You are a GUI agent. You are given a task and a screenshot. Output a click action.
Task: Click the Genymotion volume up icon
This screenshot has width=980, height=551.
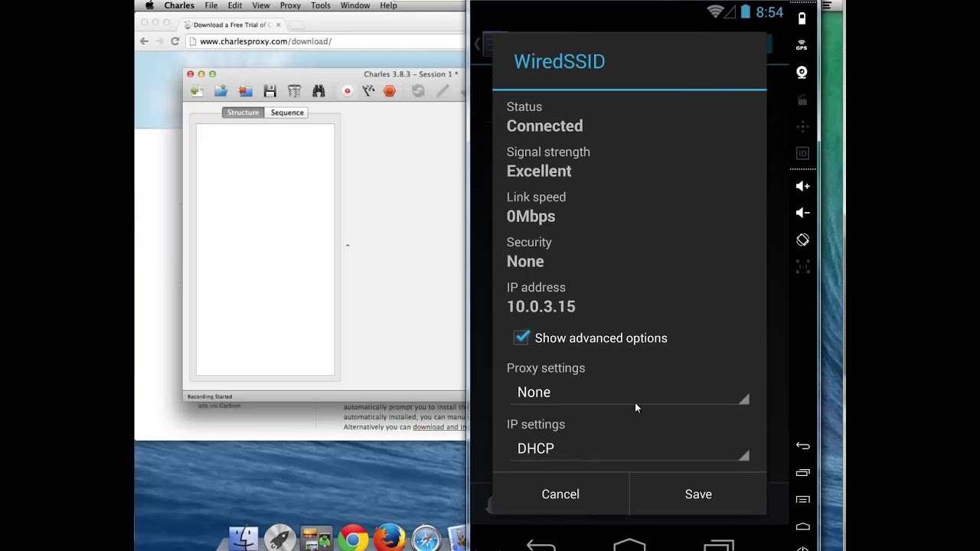(x=802, y=186)
